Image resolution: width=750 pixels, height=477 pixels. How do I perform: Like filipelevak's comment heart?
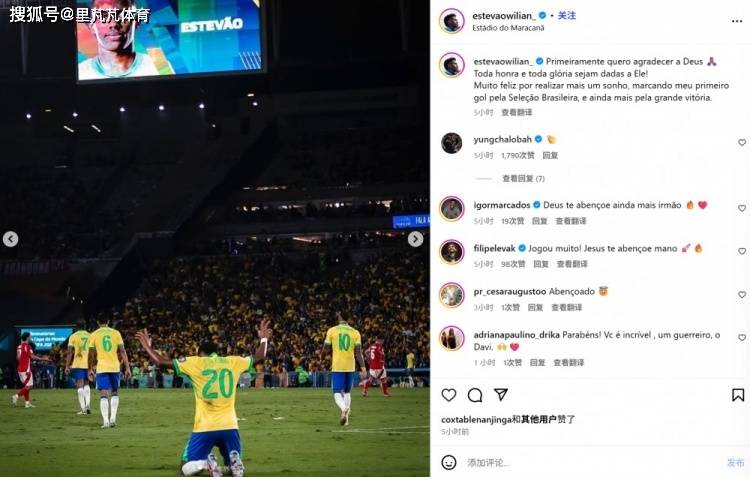(x=742, y=251)
